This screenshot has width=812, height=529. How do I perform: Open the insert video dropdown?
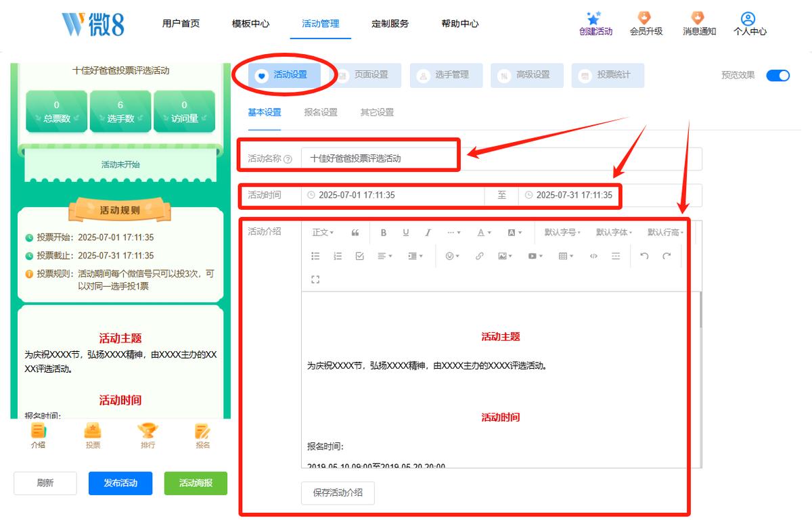[x=536, y=256]
